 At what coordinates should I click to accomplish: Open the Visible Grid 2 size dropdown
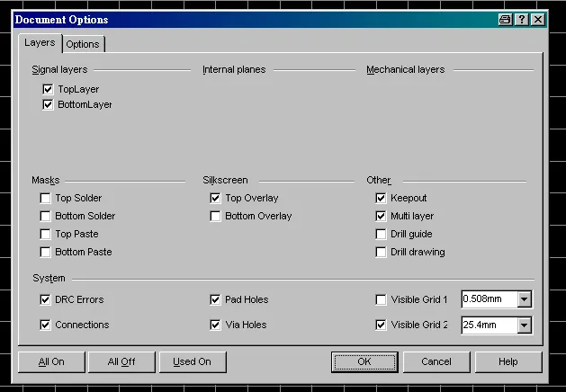tap(524, 325)
